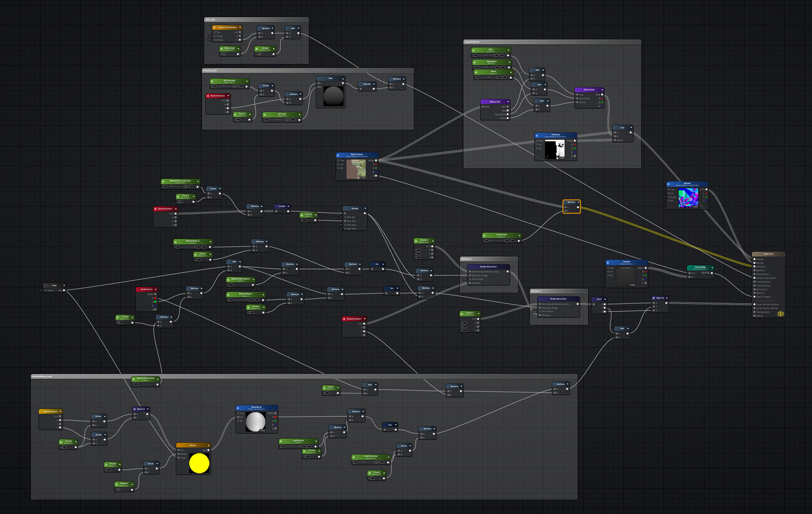Click the Hue property slider track
The width and height of the screenshot is (812, 514).
point(486,55)
